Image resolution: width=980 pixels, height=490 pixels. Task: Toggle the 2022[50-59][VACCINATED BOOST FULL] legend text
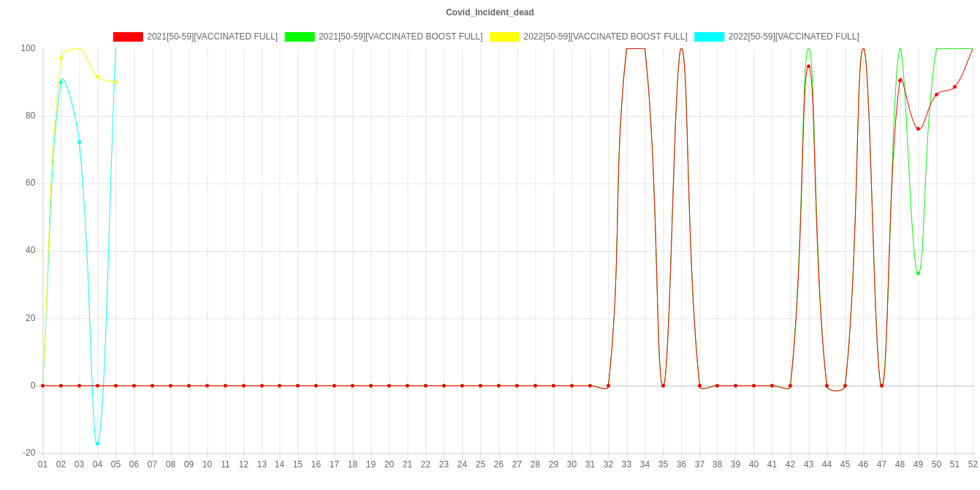click(604, 37)
